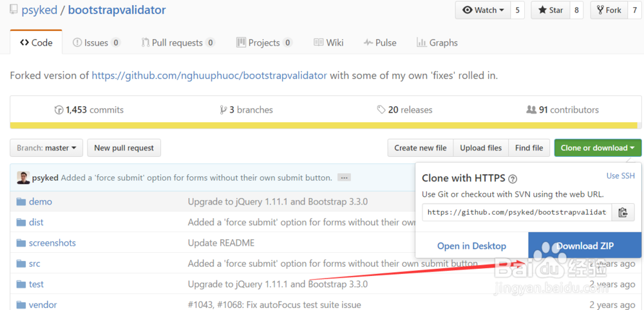This screenshot has height=310, width=644.
Task: Open src row 'force submit' commit message
Action: 333,264
